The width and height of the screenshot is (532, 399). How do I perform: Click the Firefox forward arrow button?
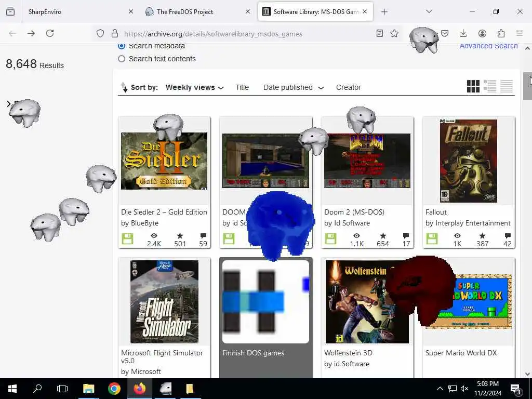tap(31, 33)
